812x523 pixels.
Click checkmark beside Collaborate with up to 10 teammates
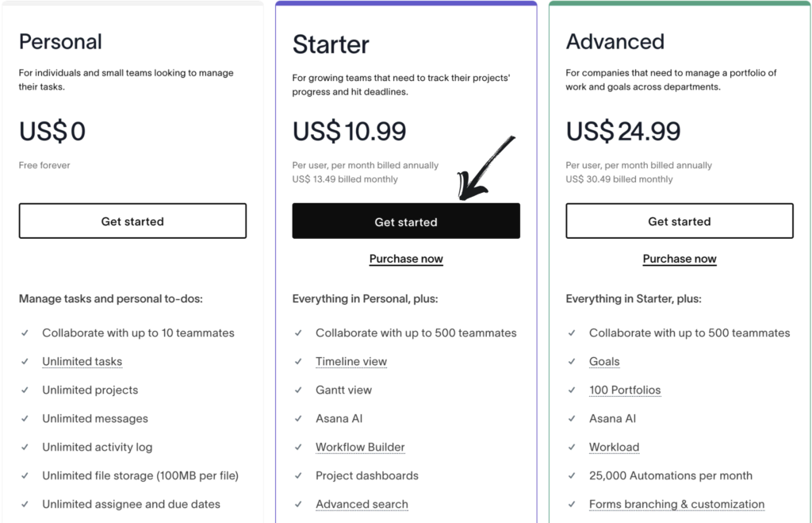[x=25, y=333]
